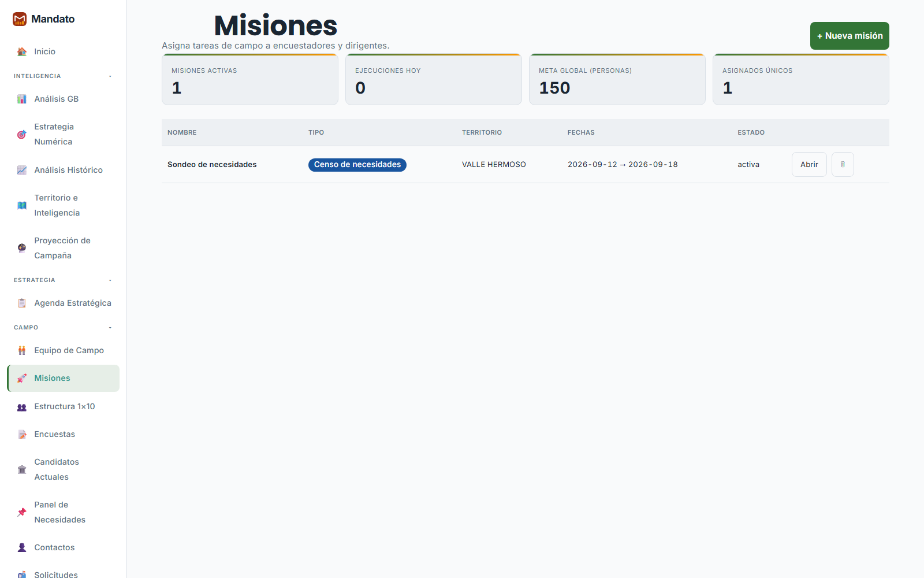Viewport: 924px width, 578px height.
Task: Open Equipo de Campo page
Action: pyautogui.click(x=64, y=350)
